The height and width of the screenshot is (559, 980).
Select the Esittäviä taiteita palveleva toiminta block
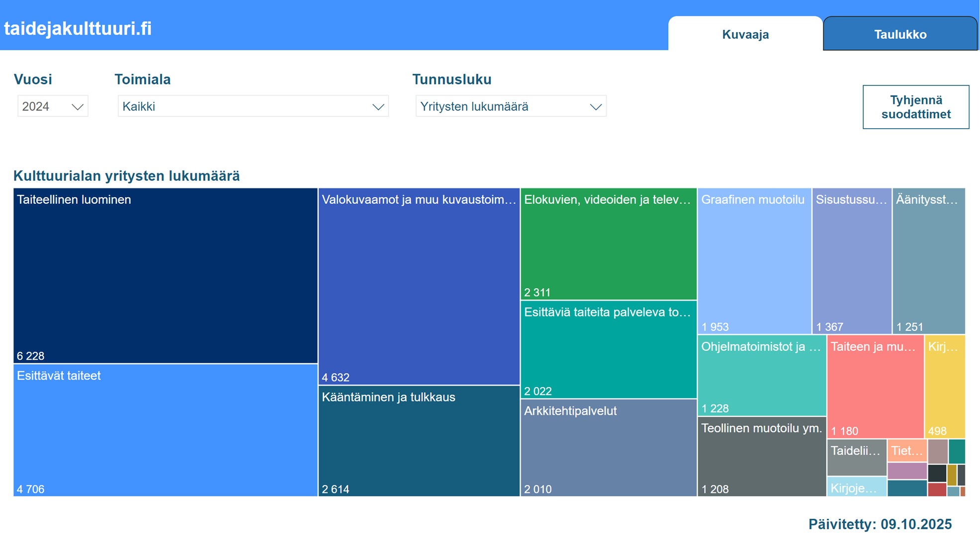[x=608, y=350]
